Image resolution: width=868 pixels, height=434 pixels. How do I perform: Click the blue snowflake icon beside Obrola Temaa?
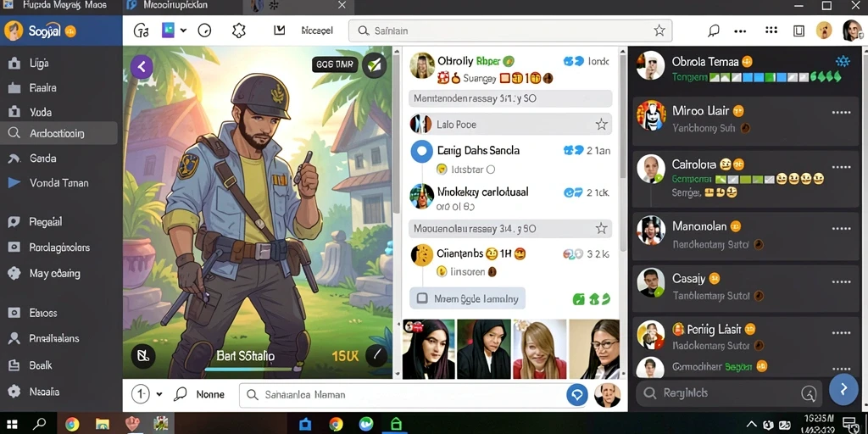(843, 61)
